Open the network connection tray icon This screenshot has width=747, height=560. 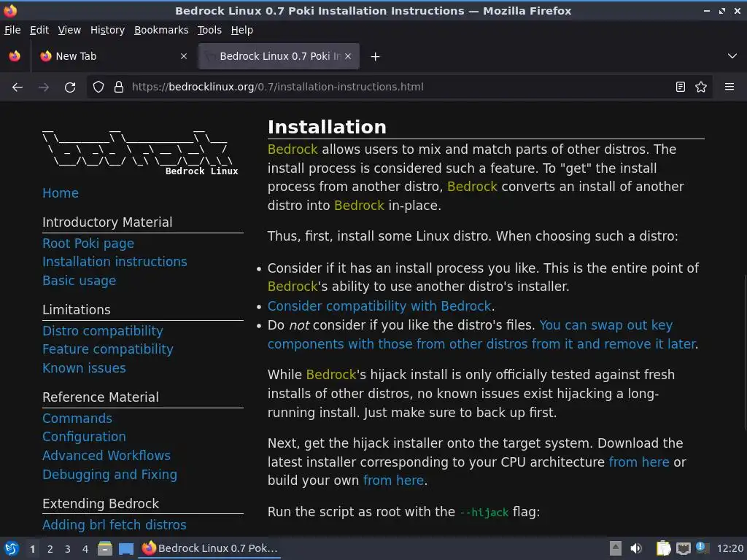click(x=683, y=548)
